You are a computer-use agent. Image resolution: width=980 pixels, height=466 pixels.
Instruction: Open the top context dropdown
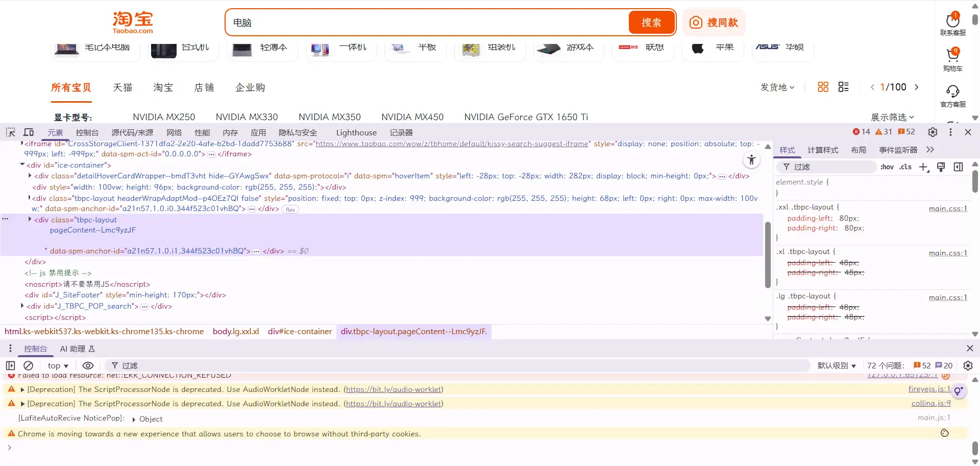(x=58, y=365)
